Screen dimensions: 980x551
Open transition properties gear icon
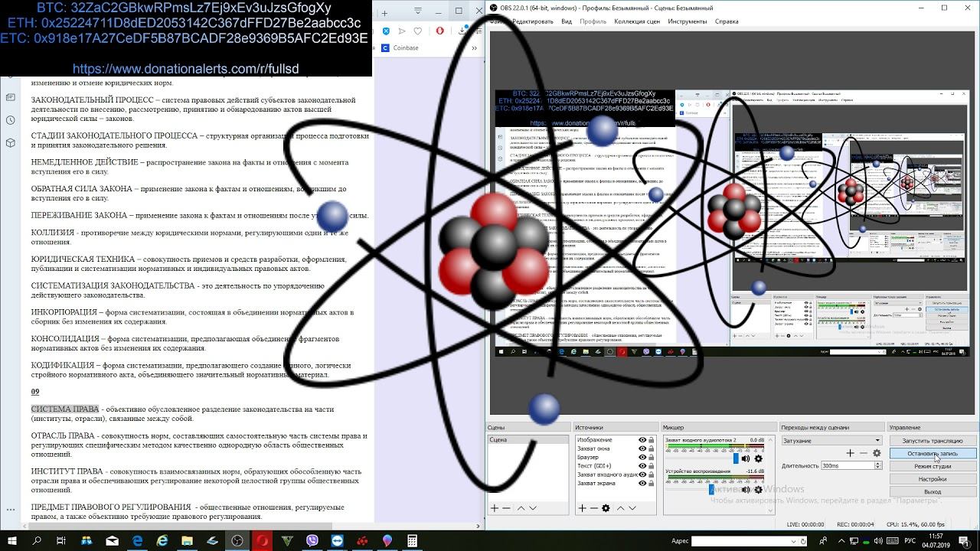pyautogui.click(x=877, y=453)
